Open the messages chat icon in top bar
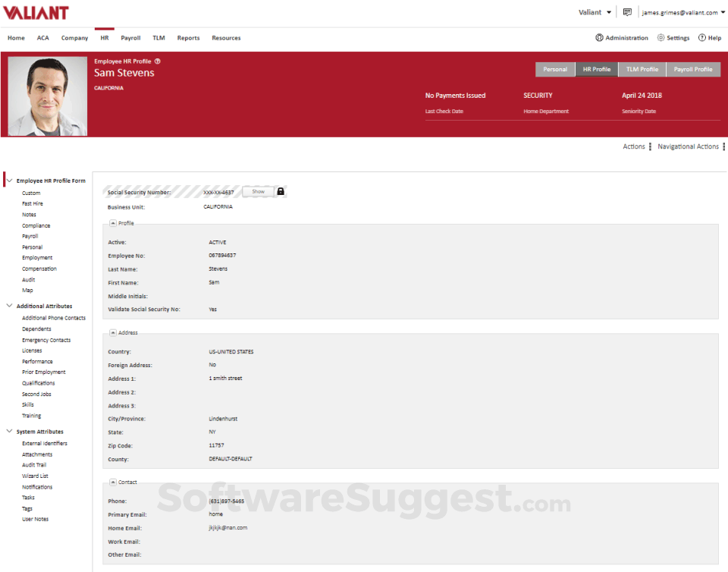 pos(626,12)
